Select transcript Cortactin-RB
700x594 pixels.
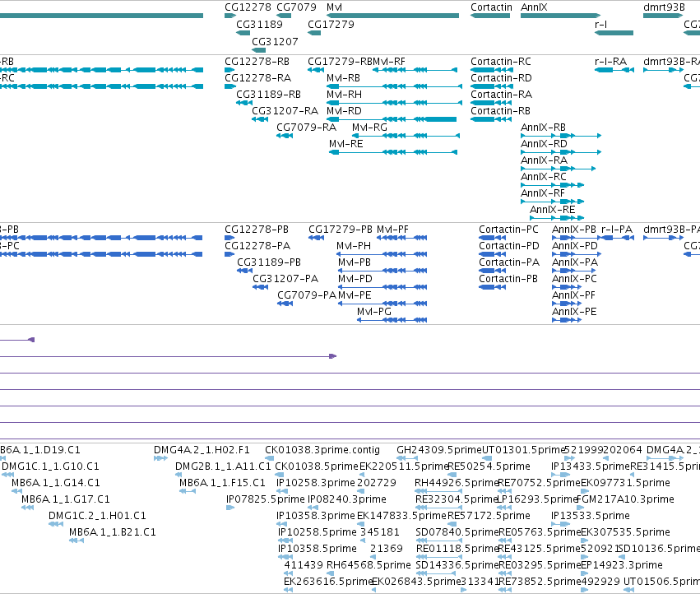point(500,111)
